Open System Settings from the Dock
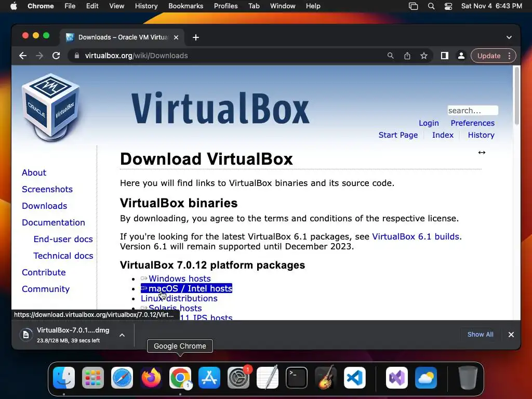Viewport: 532px width, 399px height. [238, 378]
